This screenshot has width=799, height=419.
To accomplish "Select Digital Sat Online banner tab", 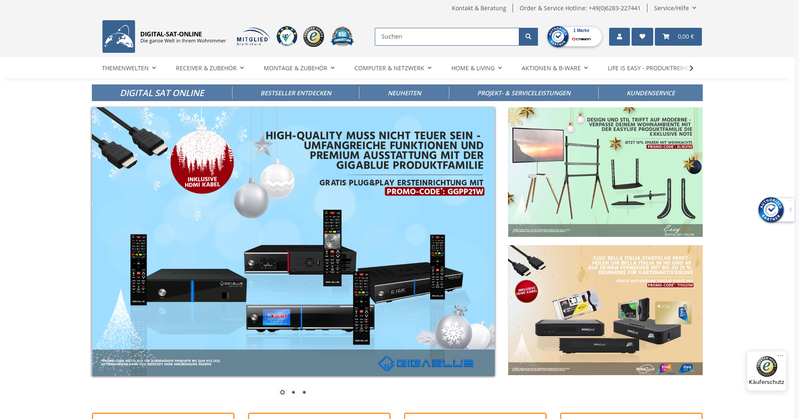I will (162, 93).
